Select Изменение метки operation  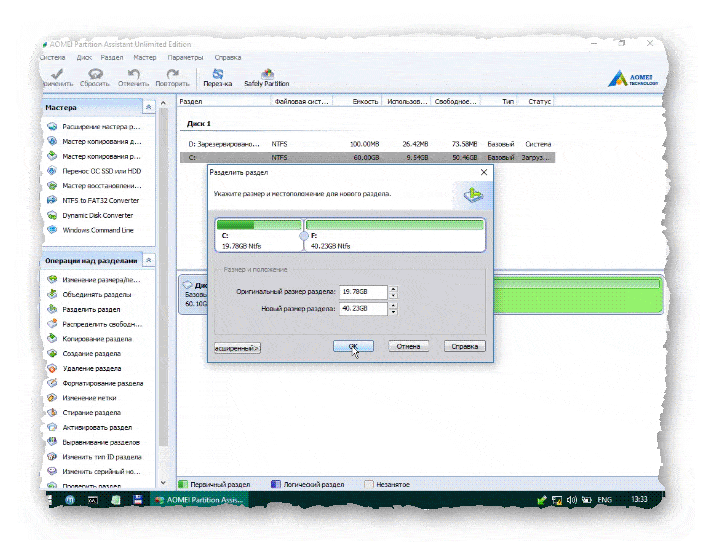82,398
